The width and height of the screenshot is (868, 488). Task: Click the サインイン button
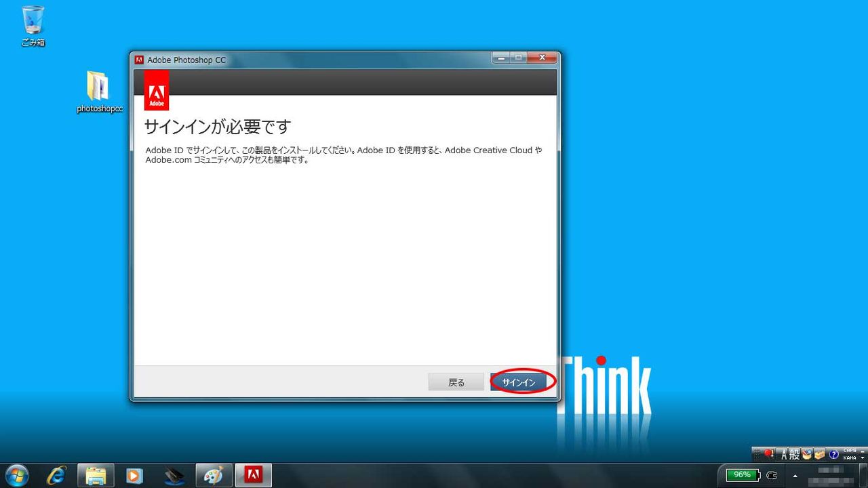point(519,382)
